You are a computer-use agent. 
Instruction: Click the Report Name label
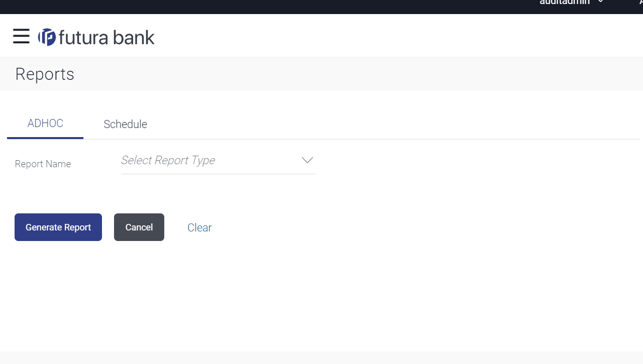click(x=43, y=164)
